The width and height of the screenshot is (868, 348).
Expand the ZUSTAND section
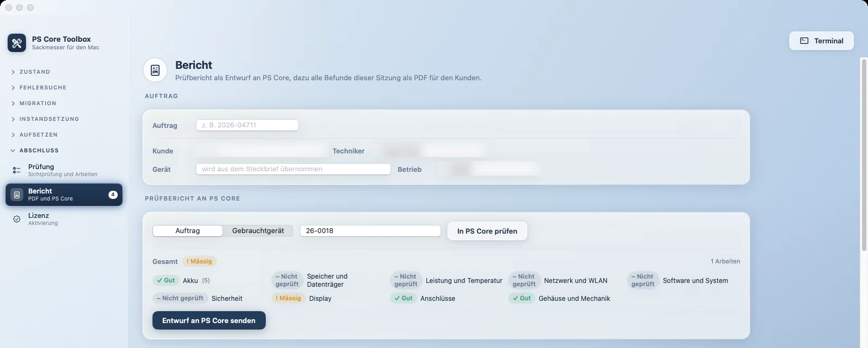(30, 72)
